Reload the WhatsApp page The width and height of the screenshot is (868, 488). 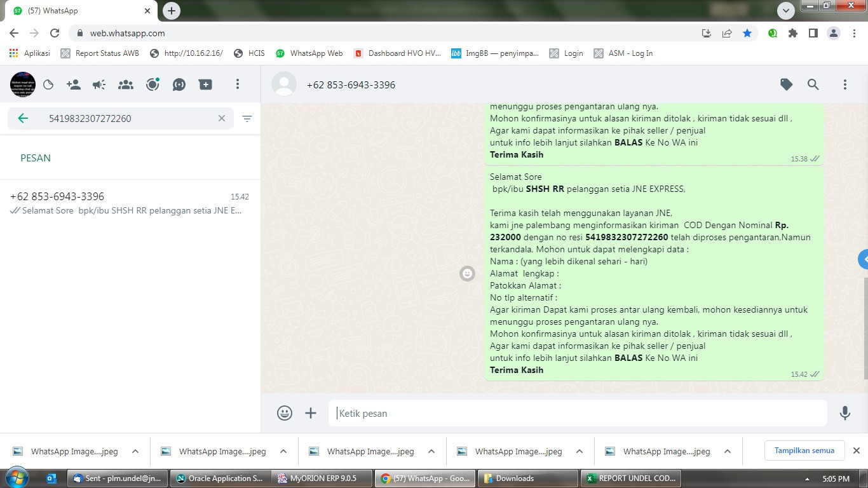[x=55, y=33]
